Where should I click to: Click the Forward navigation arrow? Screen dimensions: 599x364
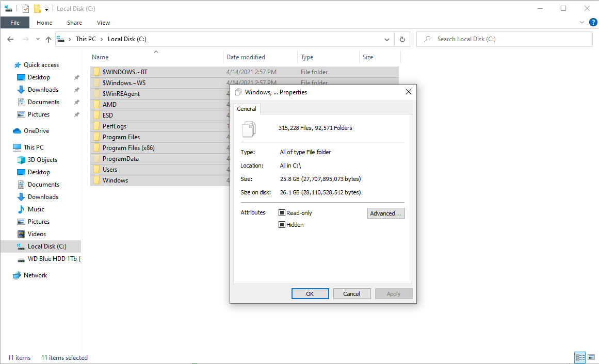25,39
